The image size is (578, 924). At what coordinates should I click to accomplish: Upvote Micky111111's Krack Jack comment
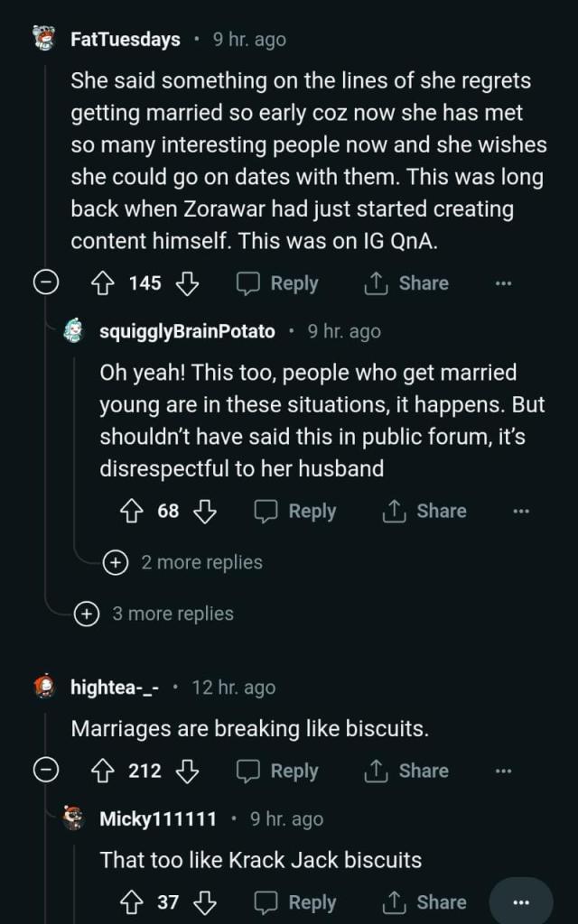tap(132, 902)
